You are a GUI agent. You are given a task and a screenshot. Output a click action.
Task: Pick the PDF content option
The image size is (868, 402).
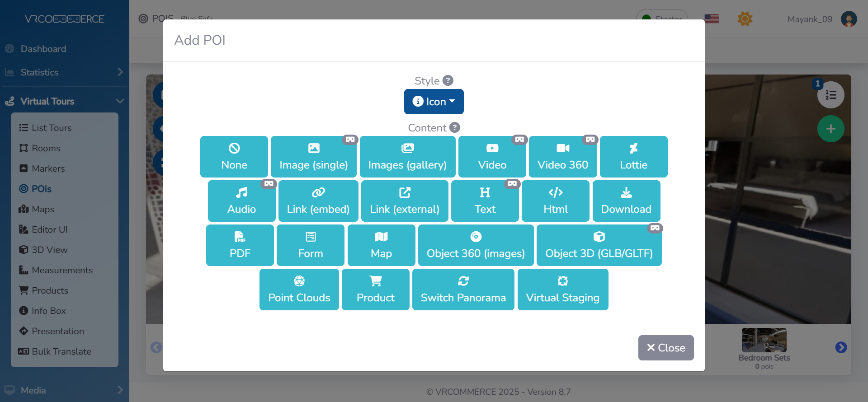(x=240, y=245)
